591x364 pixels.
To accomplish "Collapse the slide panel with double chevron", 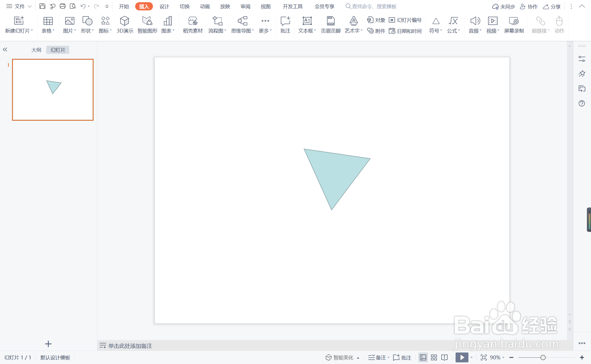I will (5, 50).
